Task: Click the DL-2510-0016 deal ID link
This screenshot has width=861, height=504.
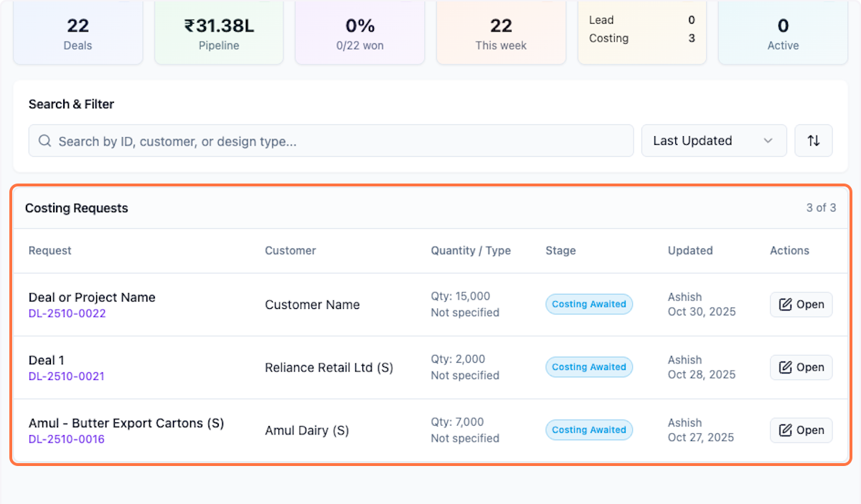Action: (x=67, y=439)
